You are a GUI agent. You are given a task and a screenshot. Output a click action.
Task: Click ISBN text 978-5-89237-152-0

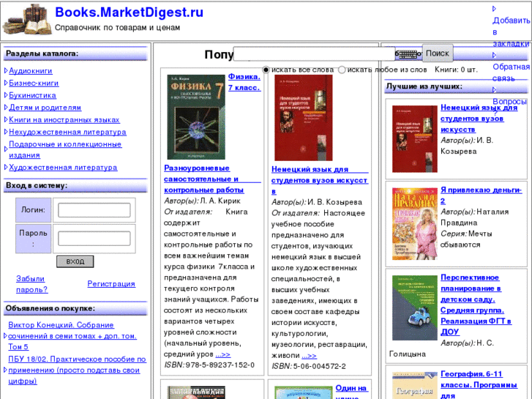click(220, 365)
